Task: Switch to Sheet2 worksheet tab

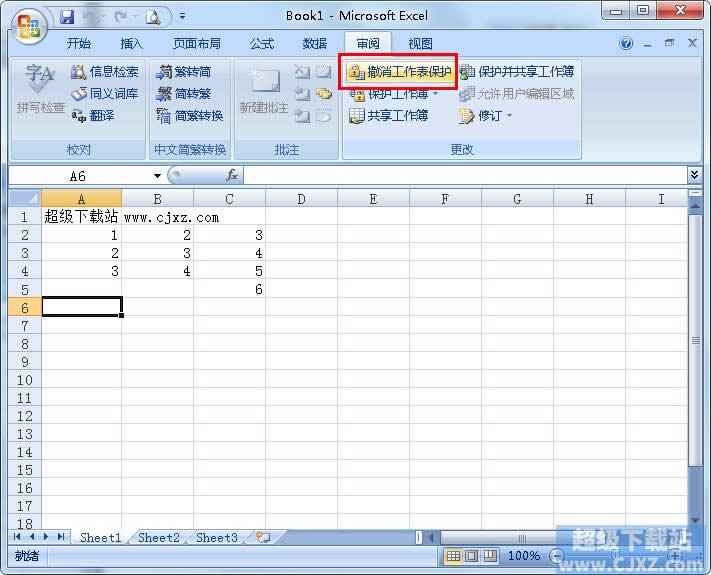Action: tap(159, 537)
